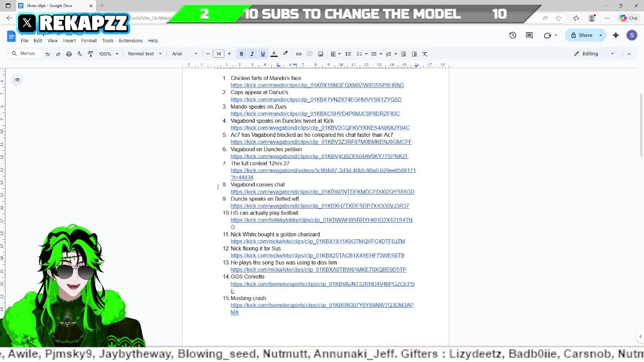Increase paragraph indent
Screen dimensions: 644x362
click(x=414, y=54)
